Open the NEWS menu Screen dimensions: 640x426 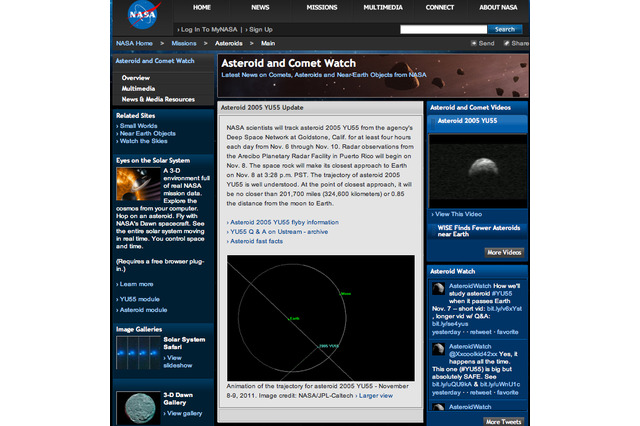(x=260, y=7)
